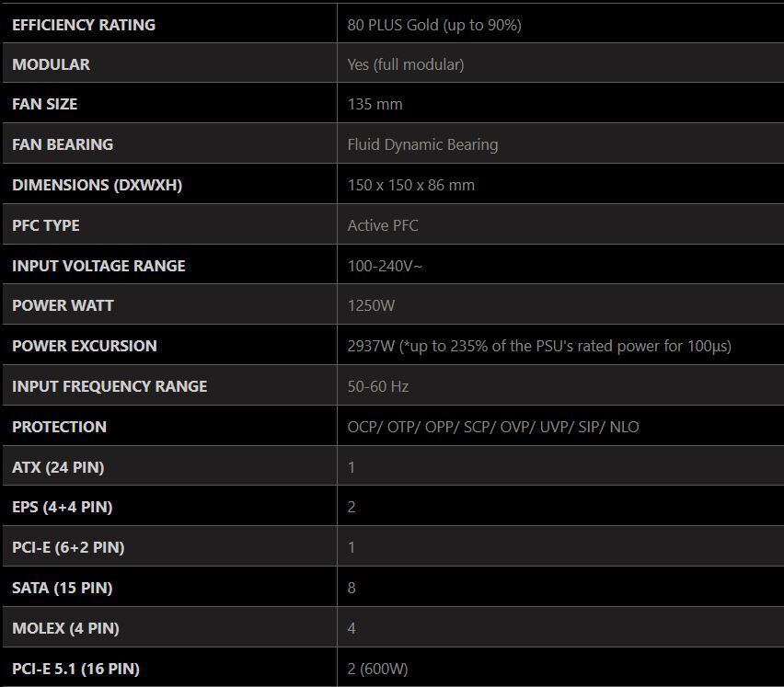The image size is (784, 687).
Task: Click the OCP/ OTP/ OPP protection list
Action: (x=493, y=427)
